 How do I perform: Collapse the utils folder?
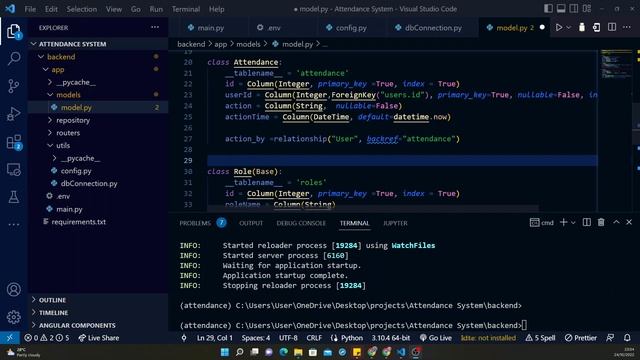click(x=98, y=145)
